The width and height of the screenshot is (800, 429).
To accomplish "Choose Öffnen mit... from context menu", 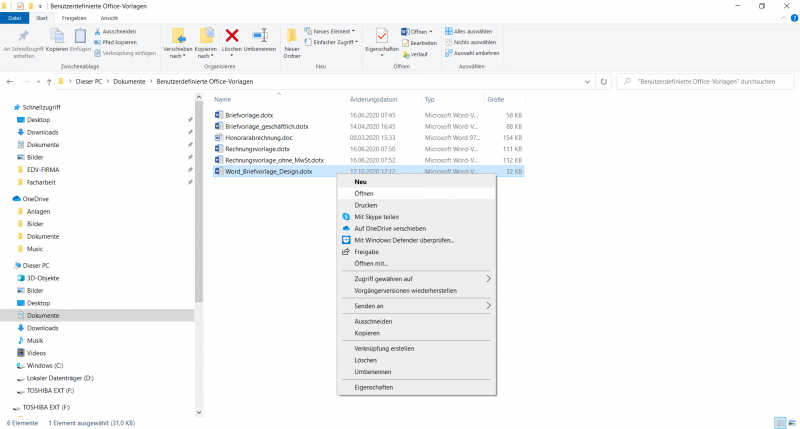I will click(370, 263).
